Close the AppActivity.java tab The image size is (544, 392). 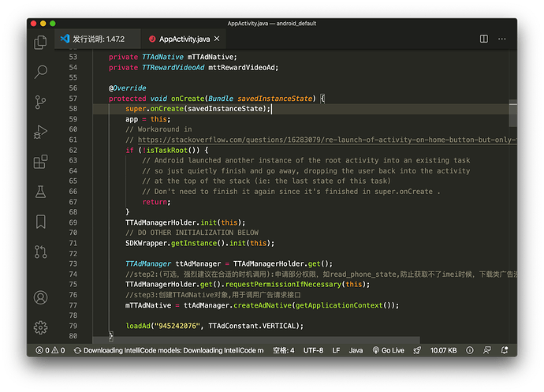pyautogui.click(x=217, y=39)
